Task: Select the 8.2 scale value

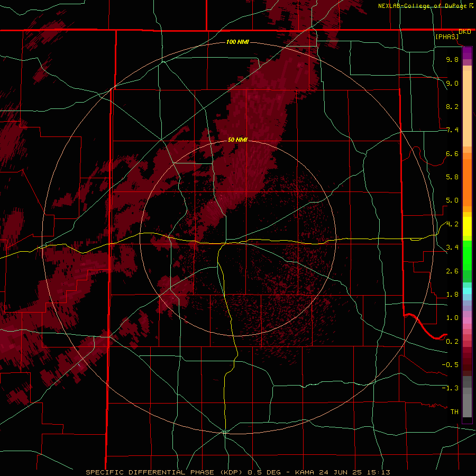Action: click(452, 106)
